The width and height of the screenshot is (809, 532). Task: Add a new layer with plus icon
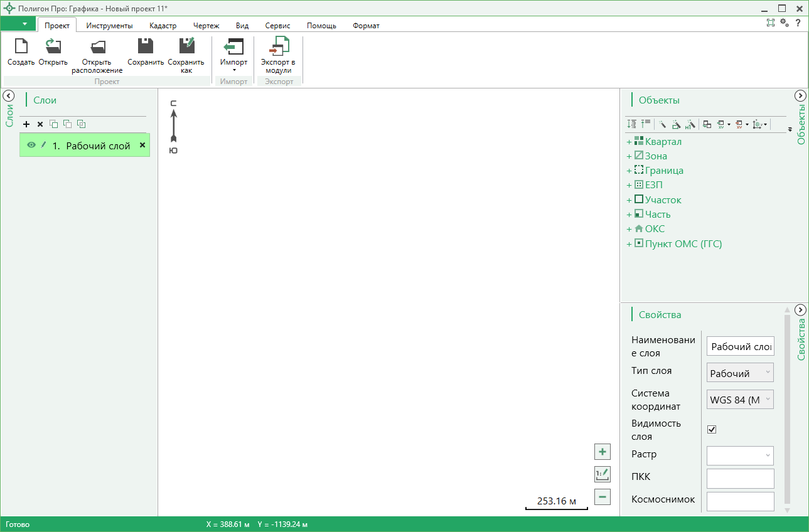click(26, 124)
